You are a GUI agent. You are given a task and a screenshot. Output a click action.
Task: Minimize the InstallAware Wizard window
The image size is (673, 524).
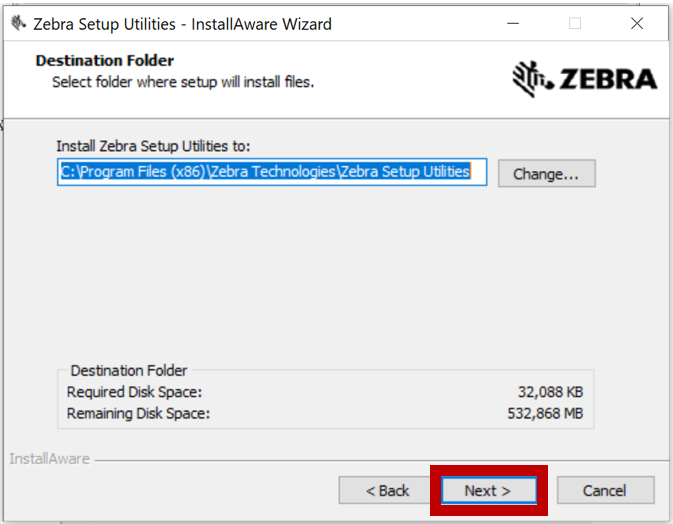click(x=512, y=23)
